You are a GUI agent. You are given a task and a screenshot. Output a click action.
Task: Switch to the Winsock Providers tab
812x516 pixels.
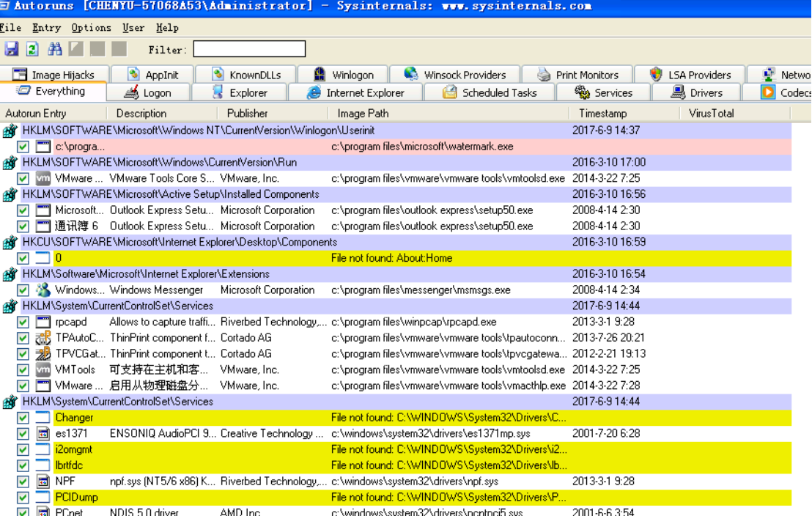(454, 75)
